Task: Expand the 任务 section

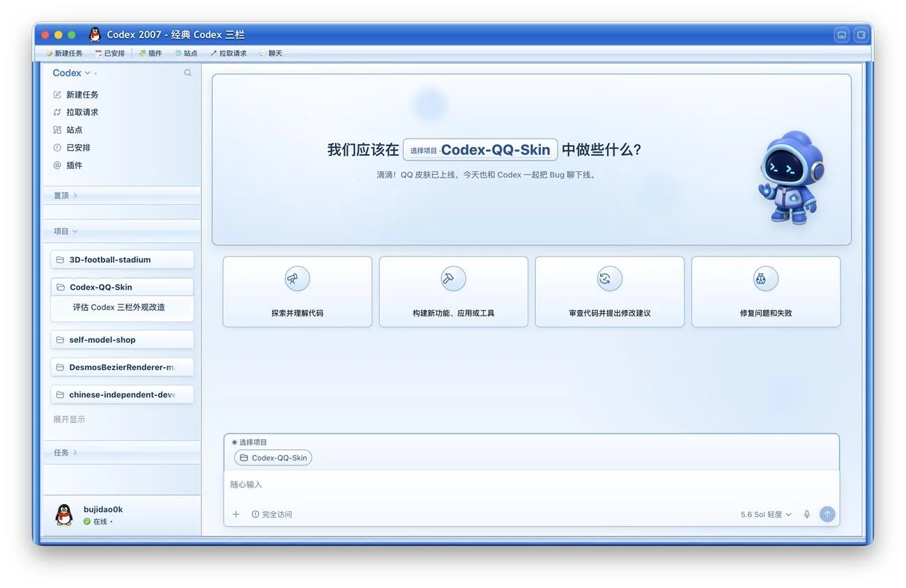Action: pyautogui.click(x=66, y=452)
